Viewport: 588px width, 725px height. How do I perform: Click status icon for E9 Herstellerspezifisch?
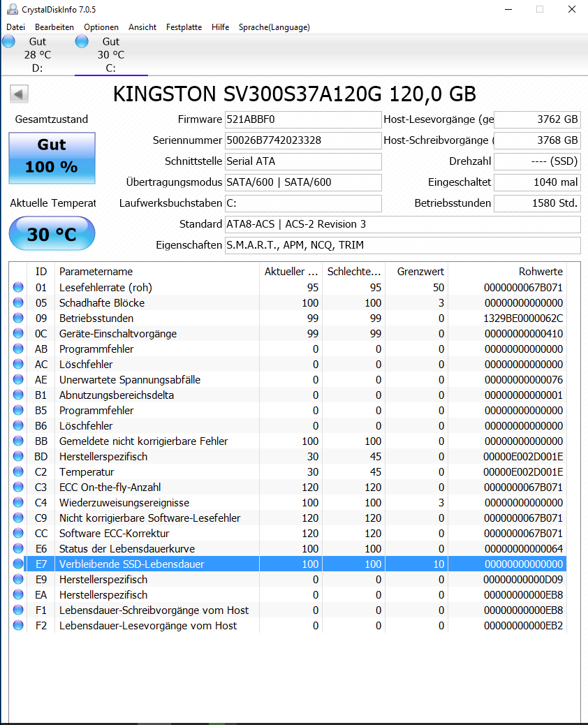pyautogui.click(x=18, y=579)
